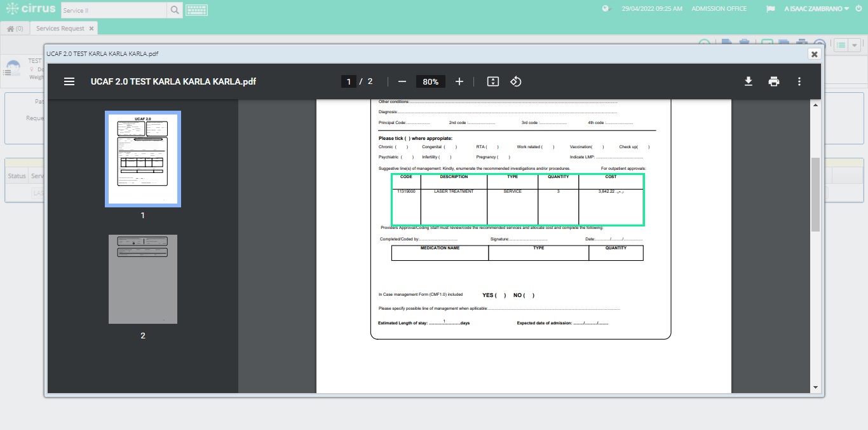Click the NO option in form
Viewport: 868px width, 430px height.
(524, 295)
